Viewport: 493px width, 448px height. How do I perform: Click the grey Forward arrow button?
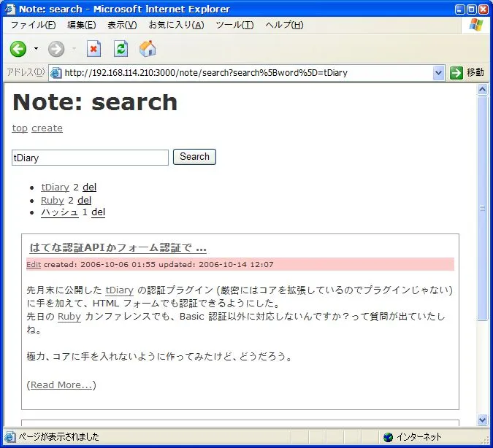click(x=56, y=49)
